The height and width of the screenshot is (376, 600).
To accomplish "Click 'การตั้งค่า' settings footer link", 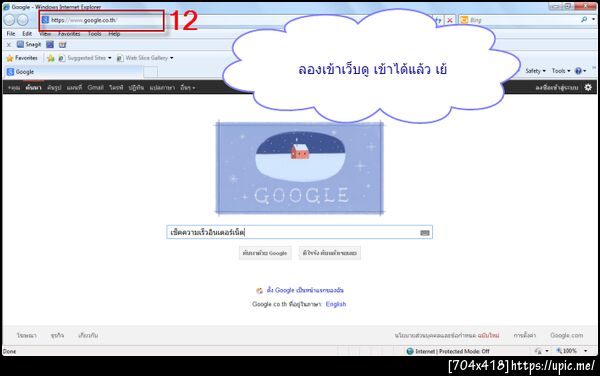I will click(525, 335).
